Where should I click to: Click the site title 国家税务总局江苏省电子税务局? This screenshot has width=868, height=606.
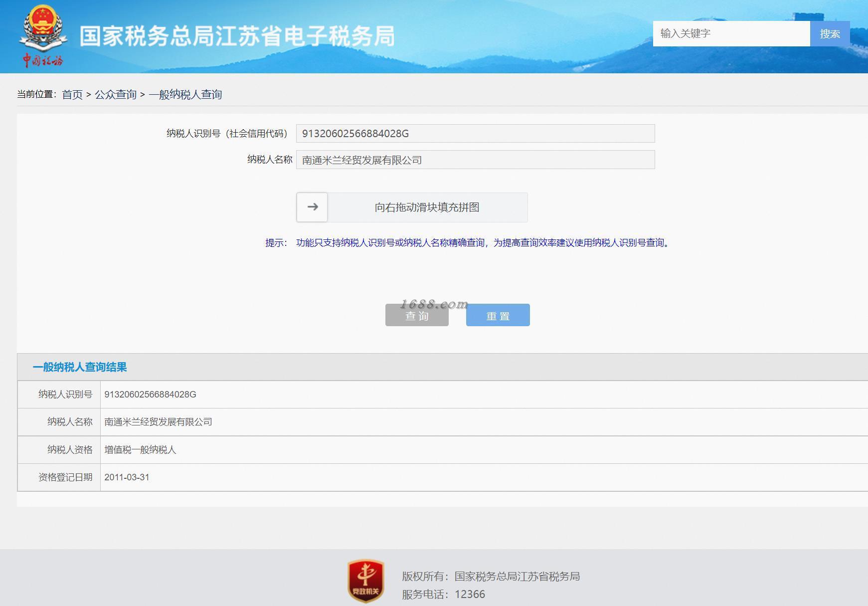tap(237, 36)
